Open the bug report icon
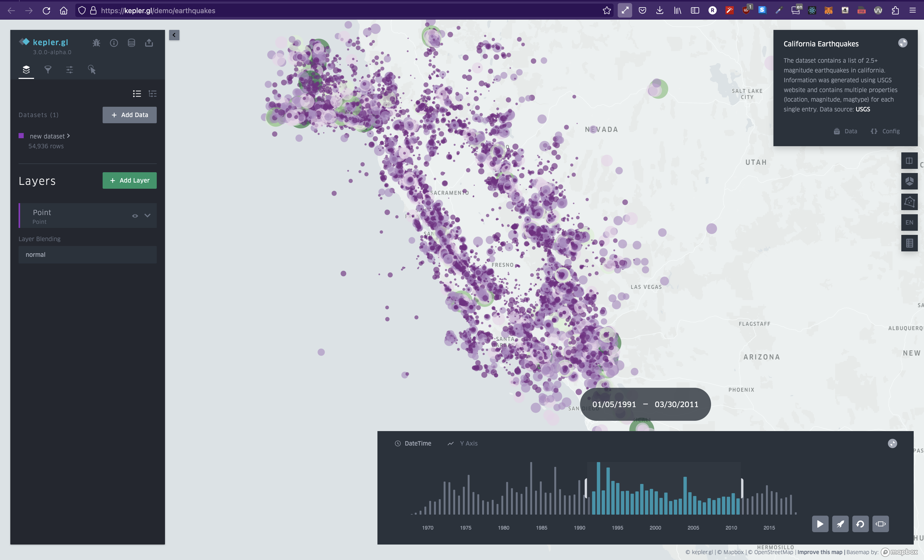 point(96,43)
